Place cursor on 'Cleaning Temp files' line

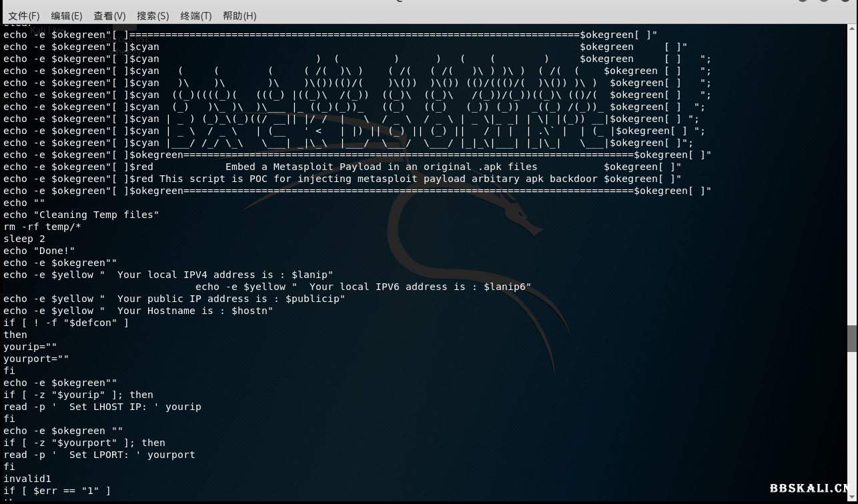click(x=81, y=215)
